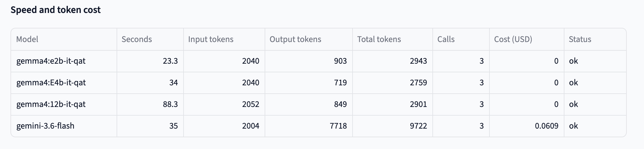Select the Total tokens column header
Viewport: 644px width, 149px height.
point(393,39)
